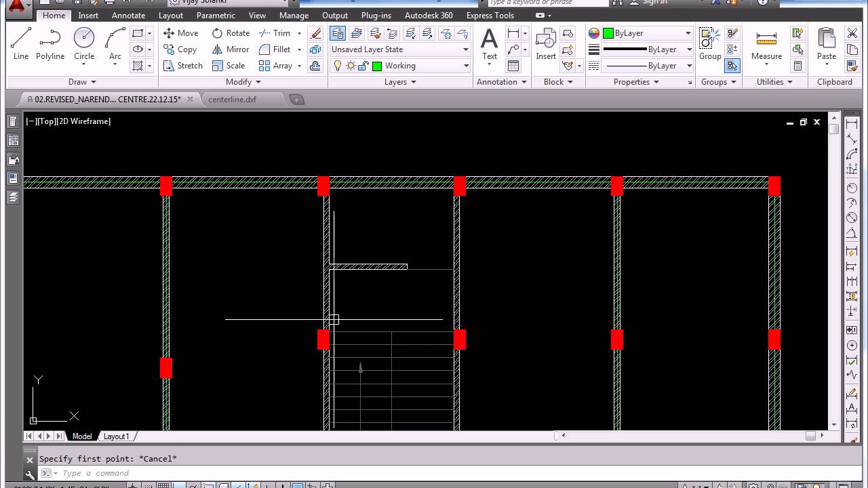The height and width of the screenshot is (488, 868).
Task: Click the Cut scissors icon
Action: pyautogui.click(x=852, y=33)
